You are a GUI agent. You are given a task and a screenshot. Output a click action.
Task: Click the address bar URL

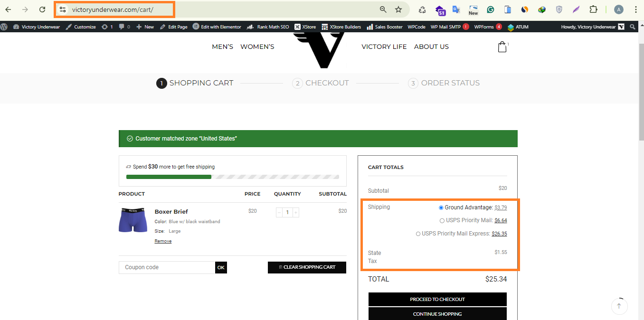(x=113, y=9)
